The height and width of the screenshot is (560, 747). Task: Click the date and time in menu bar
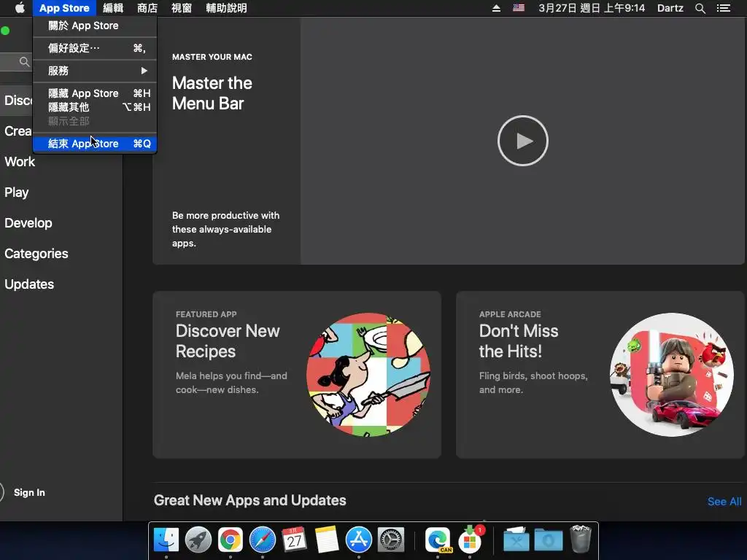pos(592,8)
